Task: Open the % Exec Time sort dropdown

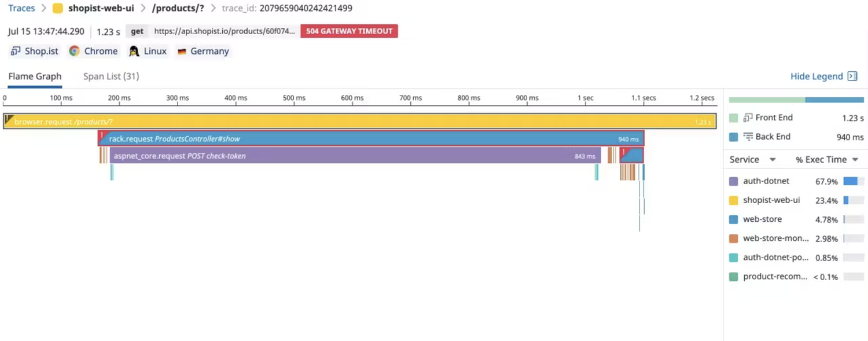Action: [x=827, y=160]
